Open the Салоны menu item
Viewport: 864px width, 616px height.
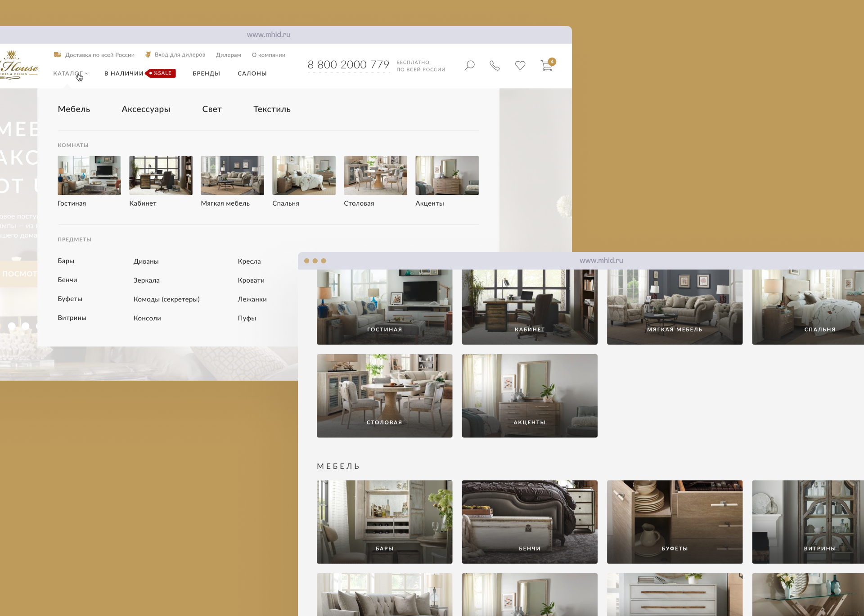click(x=252, y=73)
